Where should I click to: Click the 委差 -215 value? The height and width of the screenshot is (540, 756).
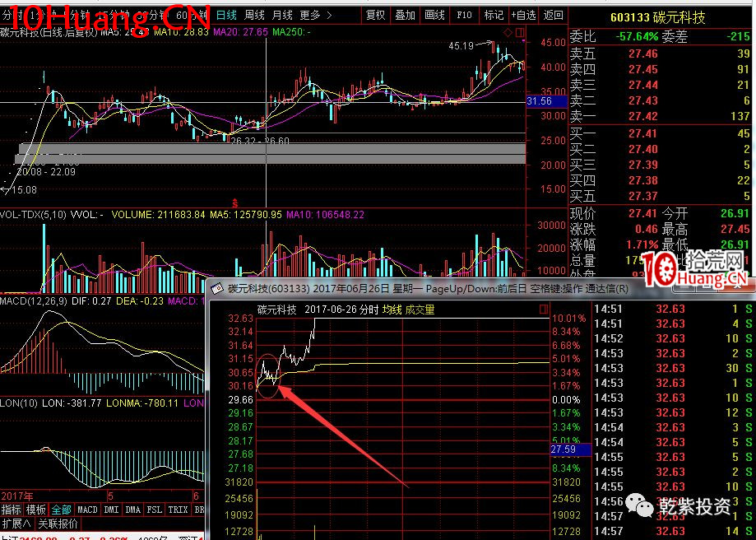point(738,37)
